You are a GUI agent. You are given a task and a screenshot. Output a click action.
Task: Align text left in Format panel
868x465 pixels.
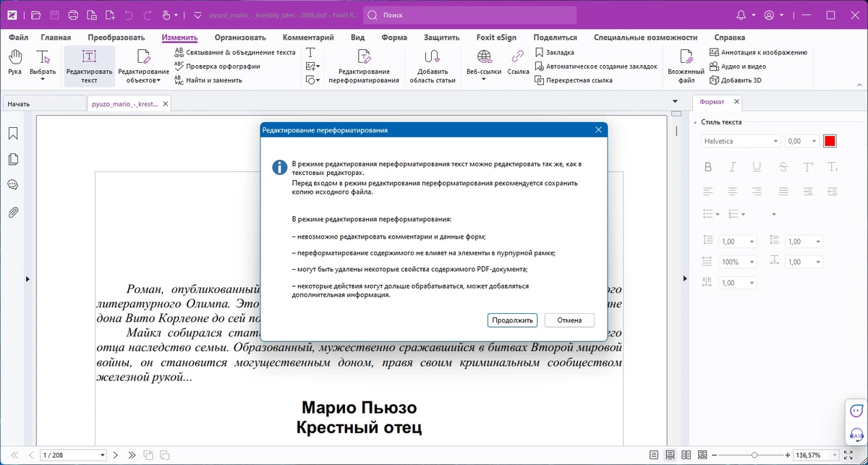point(708,192)
